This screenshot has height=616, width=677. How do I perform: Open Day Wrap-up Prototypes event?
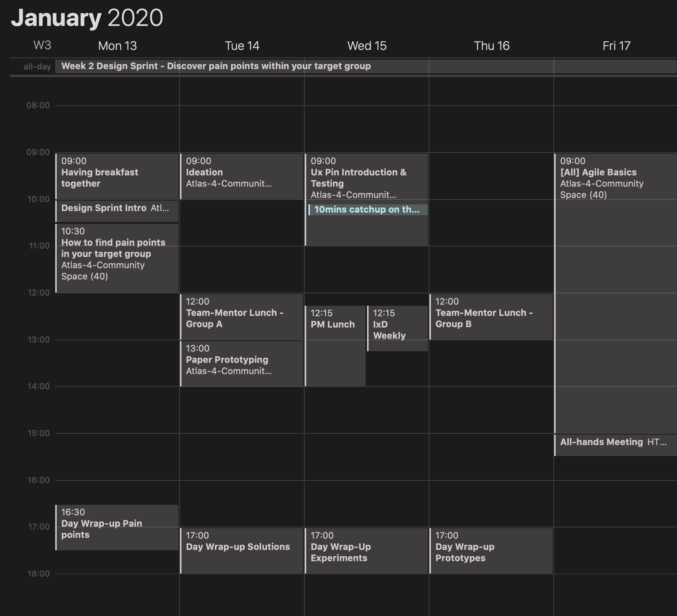point(491,551)
